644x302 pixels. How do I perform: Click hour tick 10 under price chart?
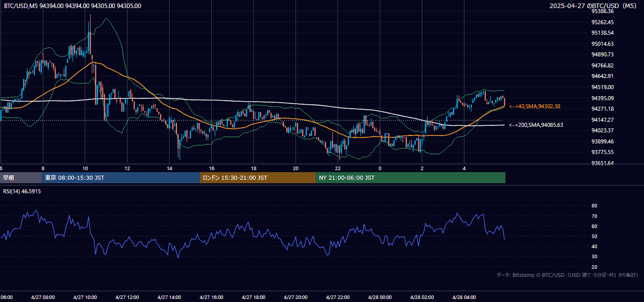tap(85, 168)
